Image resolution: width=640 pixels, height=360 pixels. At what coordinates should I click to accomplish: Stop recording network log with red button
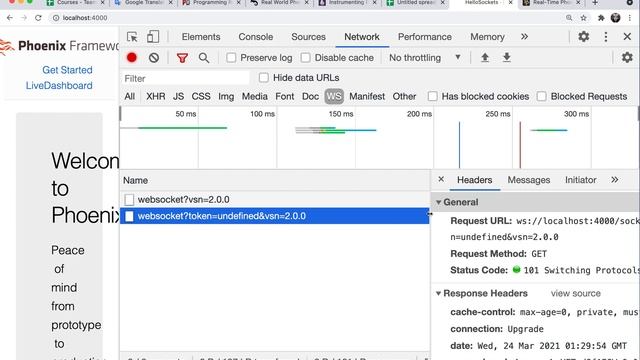click(x=131, y=58)
